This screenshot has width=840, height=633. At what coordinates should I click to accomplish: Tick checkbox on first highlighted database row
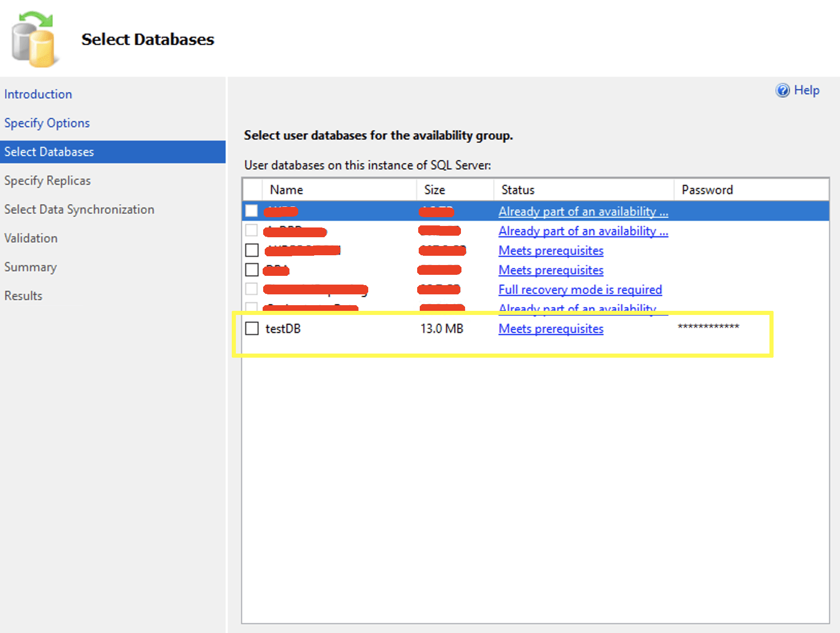tap(251, 211)
